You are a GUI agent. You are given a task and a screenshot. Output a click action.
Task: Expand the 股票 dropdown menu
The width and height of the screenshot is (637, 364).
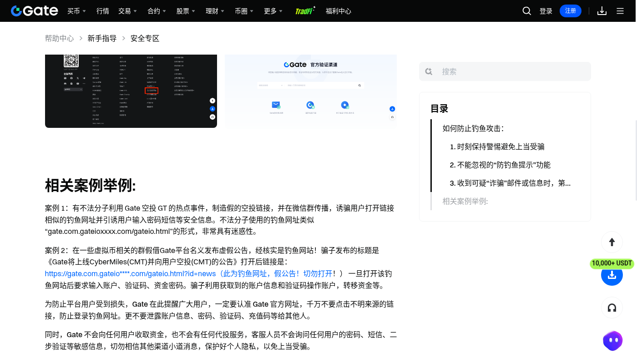click(186, 11)
